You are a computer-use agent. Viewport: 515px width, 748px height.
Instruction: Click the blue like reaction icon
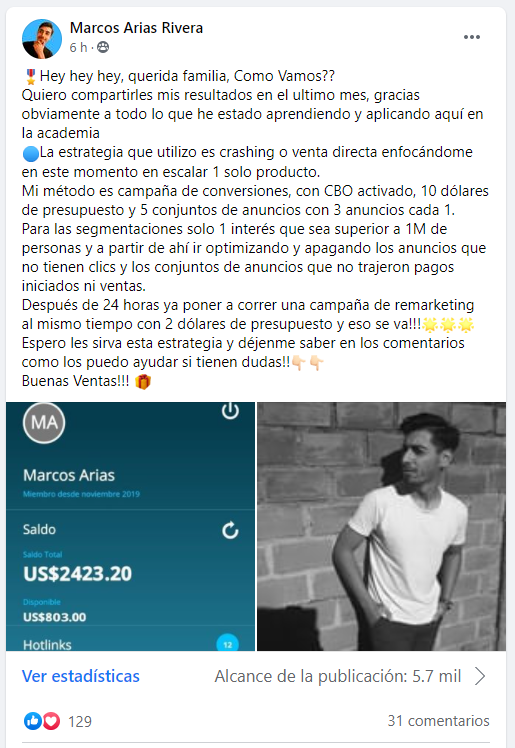click(x=32, y=721)
